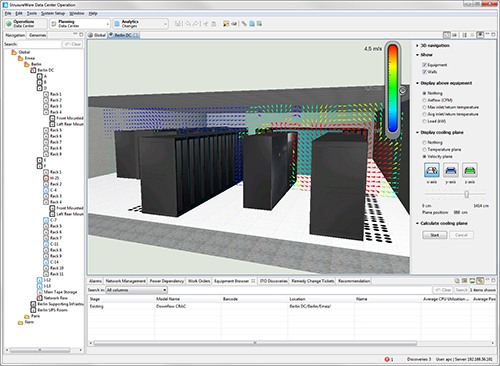Open the System Setup menu
The width and height of the screenshot is (500, 366).
(x=53, y=13)
